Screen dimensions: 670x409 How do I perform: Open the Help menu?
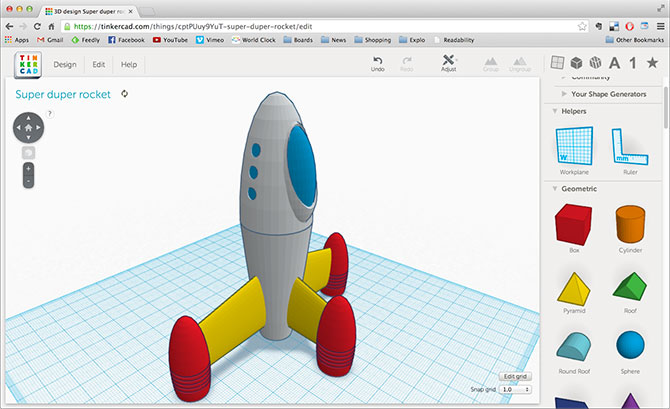[129, 65]
